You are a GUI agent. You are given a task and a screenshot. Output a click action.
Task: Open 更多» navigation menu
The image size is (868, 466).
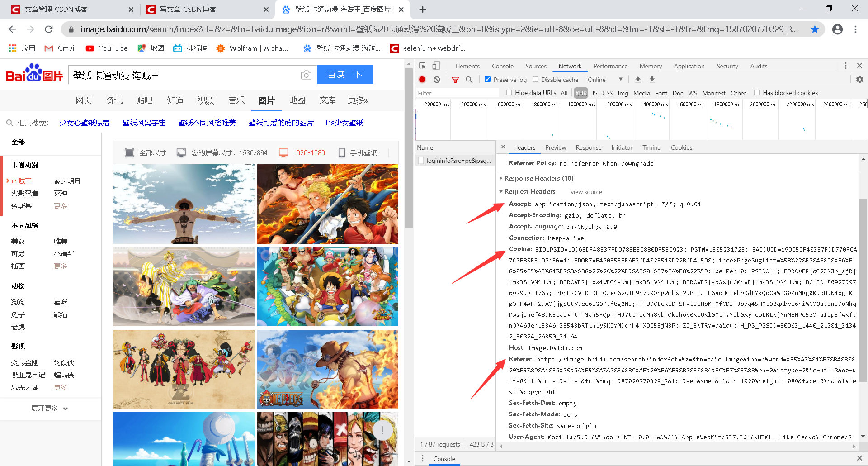click(358, 100)
